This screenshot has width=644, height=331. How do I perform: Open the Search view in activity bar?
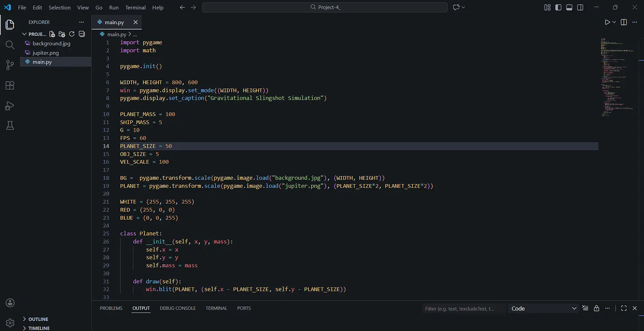(10, 45)
